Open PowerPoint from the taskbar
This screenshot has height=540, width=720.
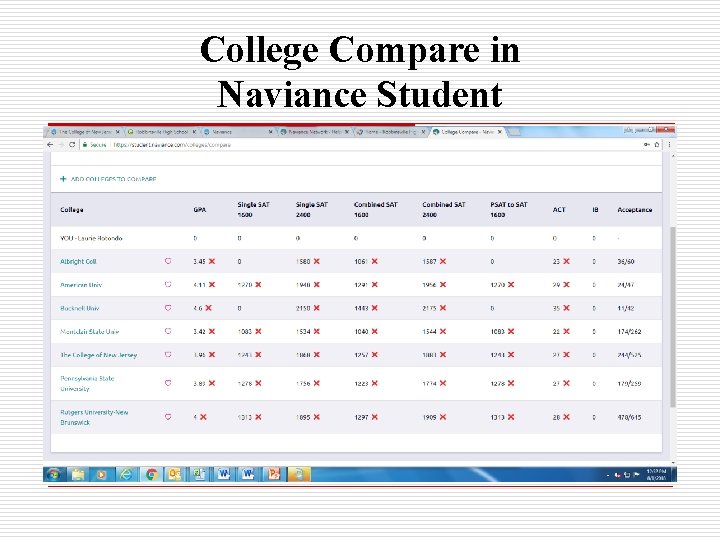pos(274,474)
